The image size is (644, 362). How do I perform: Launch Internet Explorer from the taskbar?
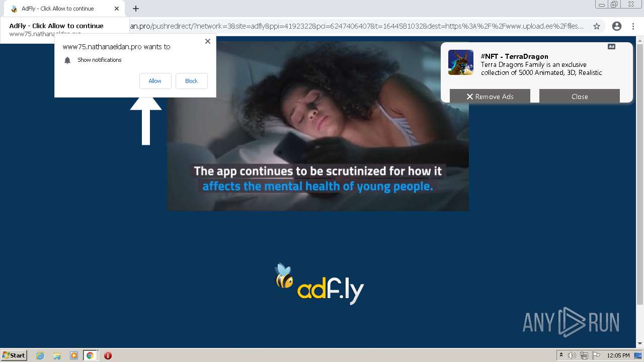pos(40,355)
